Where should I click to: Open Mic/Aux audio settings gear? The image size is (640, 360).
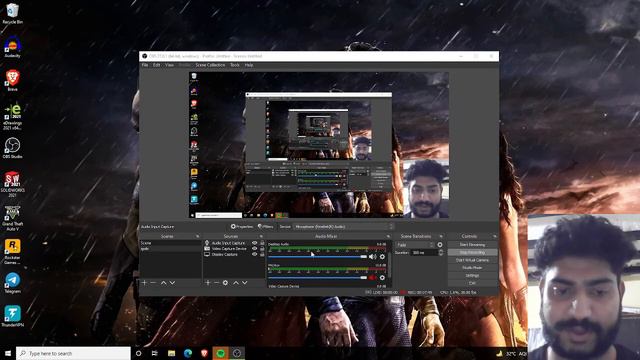pyautogui.click(x=382, y=278)
